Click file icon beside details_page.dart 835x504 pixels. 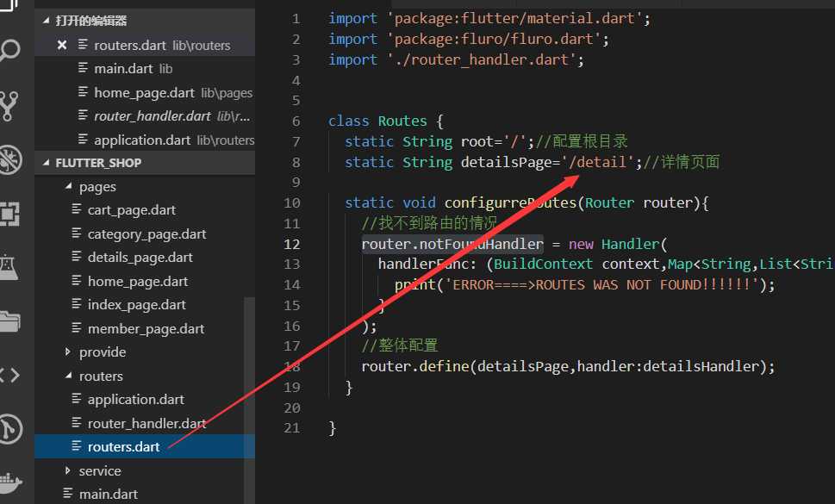click(77, 257)
